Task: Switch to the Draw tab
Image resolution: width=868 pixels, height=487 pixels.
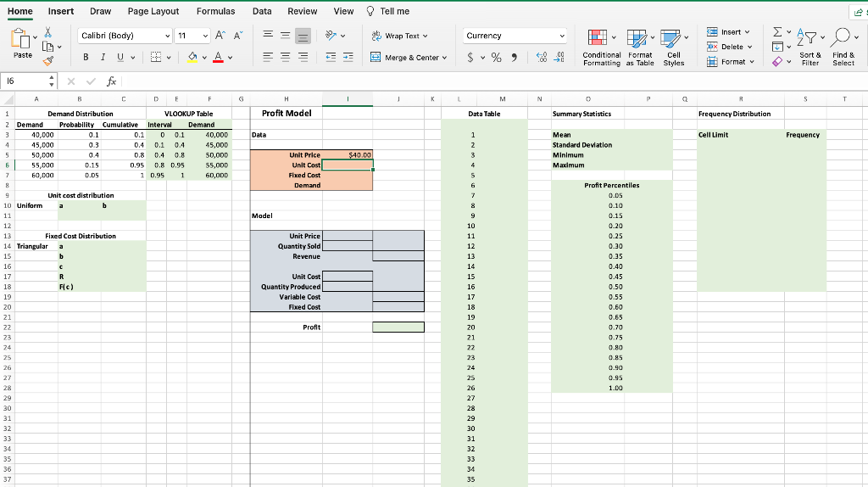Action: pyautogui.click(x=100, y=11)
